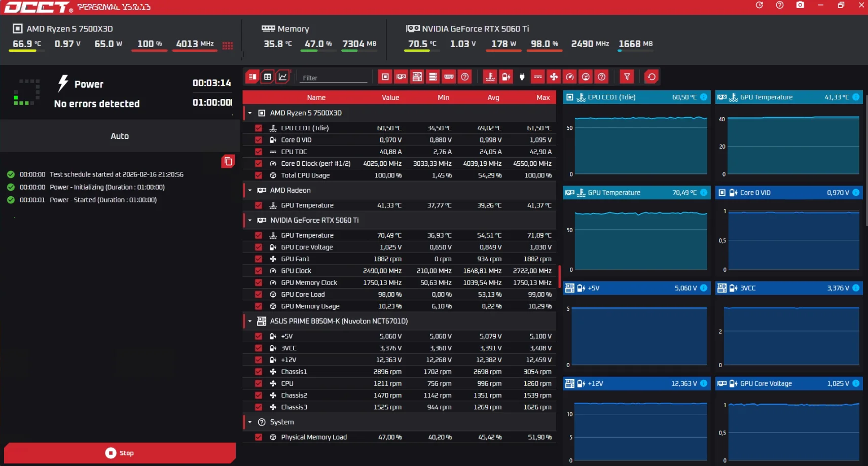Click the GPU power reading '178 W'
This screenshot has width=868, height=466.
[503, 44]
